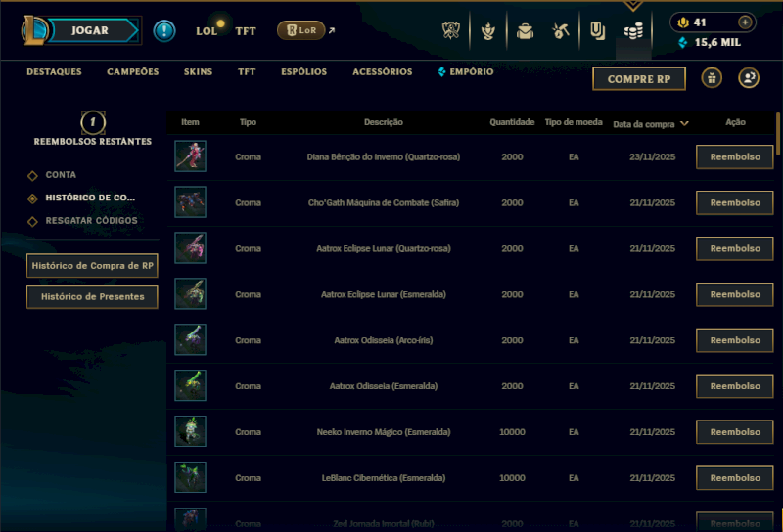The image size is (783, 532).
Task: Open the ACESSÓRIOS tab
Action: (383, 71)
